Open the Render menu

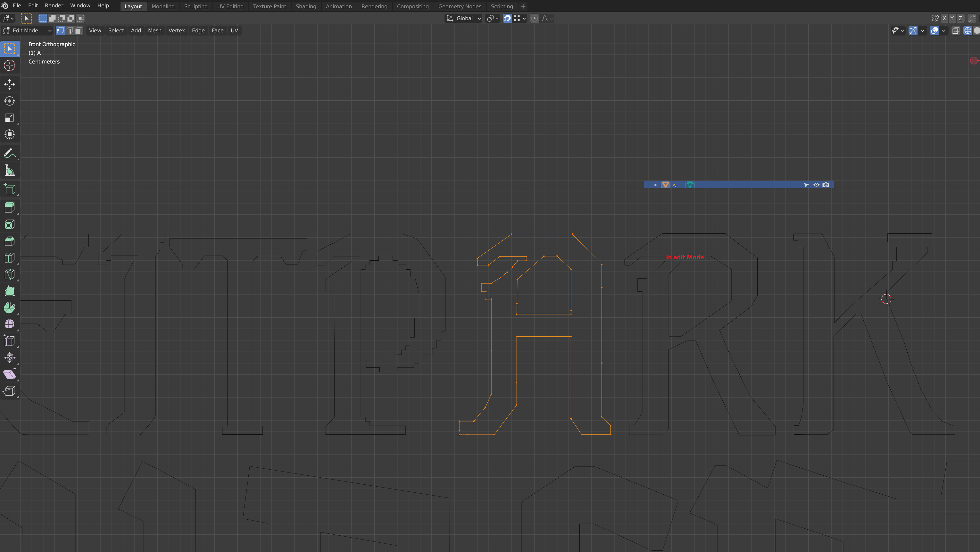pos(54,6)
